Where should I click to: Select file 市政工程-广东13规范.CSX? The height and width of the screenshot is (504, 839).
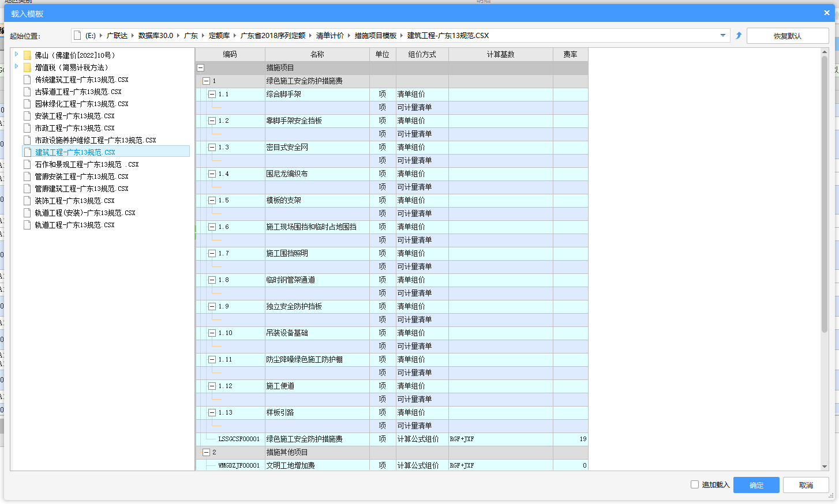[x=74, y=128]
